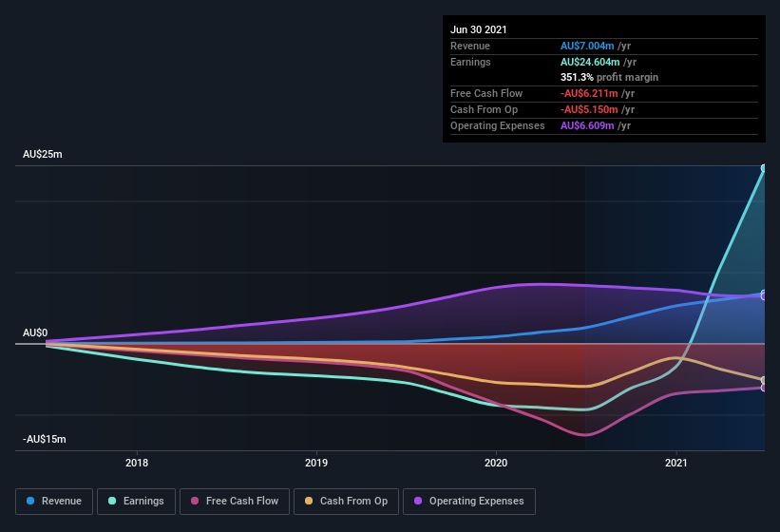Viewport: 780px width, 532px height.
Task: Toggle the Revenue legend button
Action: pos(54,502)
